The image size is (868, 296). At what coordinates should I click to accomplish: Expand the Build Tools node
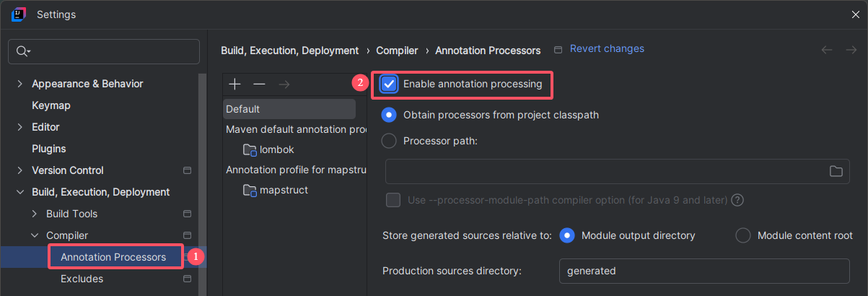[x=34, y=214]
